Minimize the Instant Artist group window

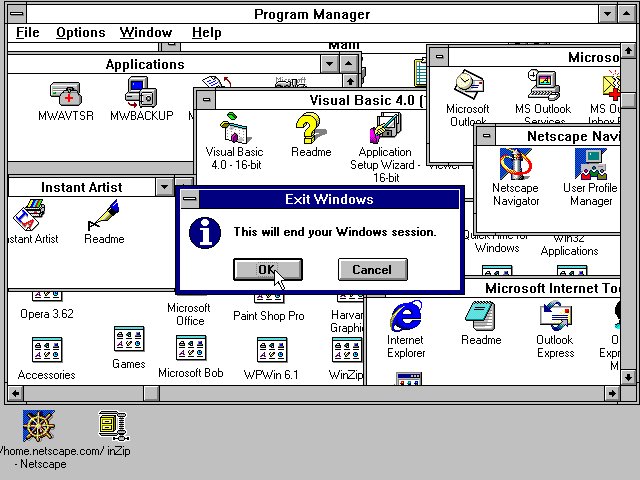(164, 187)
